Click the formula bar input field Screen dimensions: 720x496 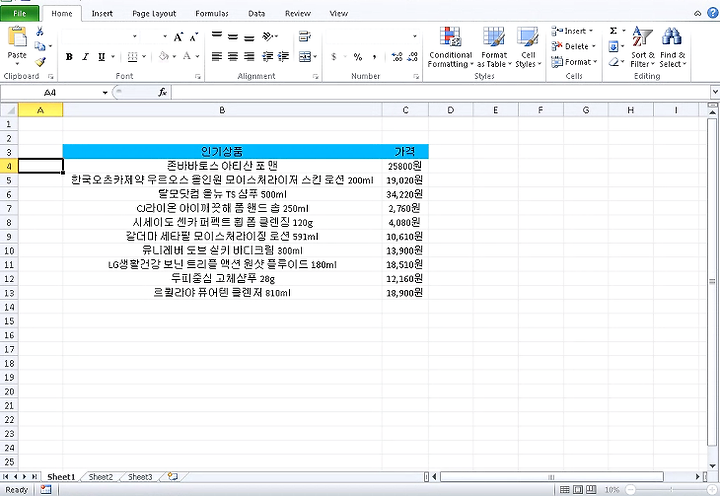point(441,92)
